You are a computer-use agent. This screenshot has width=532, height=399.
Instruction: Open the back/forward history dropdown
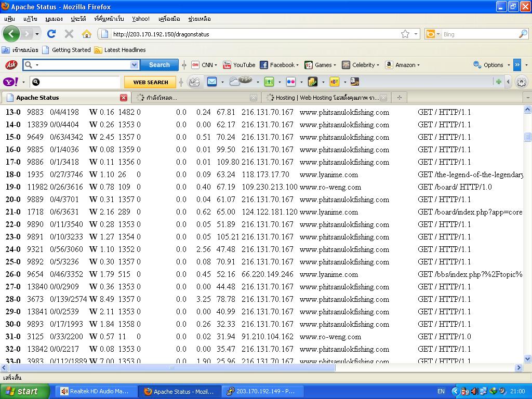tap(37, 34)
